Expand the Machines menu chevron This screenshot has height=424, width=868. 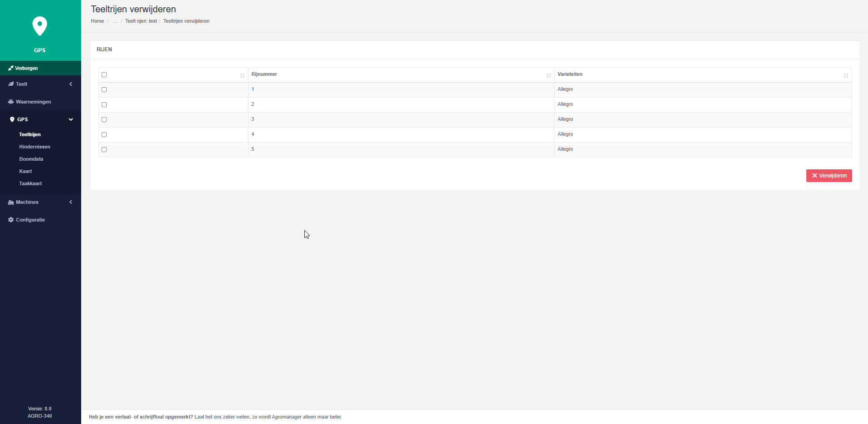pyautogui.click(x=71, y=202)
